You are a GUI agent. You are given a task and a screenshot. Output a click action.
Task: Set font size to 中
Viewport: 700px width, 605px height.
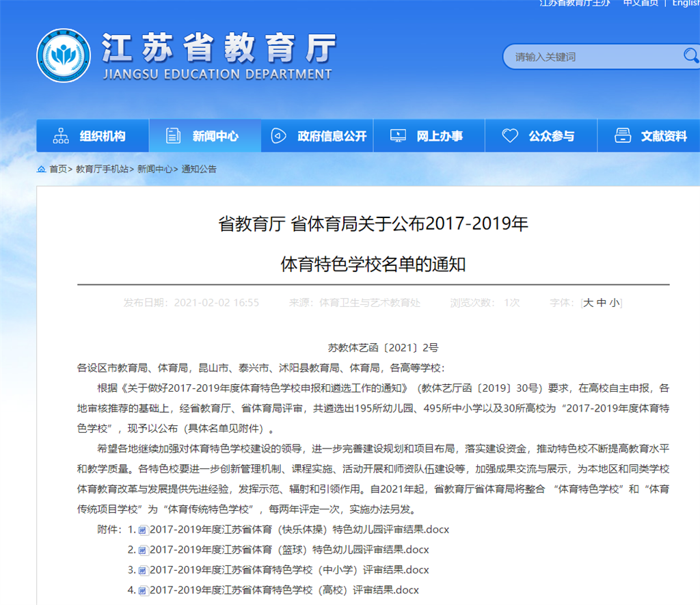coord(602,303)
